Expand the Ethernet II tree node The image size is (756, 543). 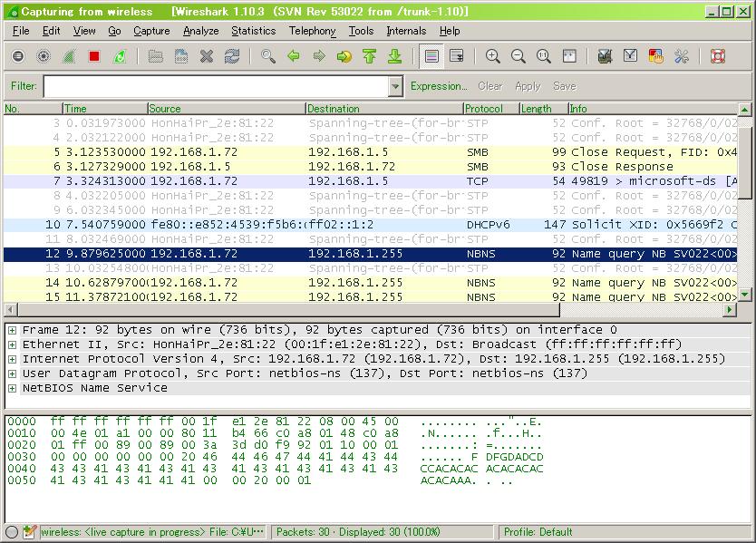(x=12, y=344)
